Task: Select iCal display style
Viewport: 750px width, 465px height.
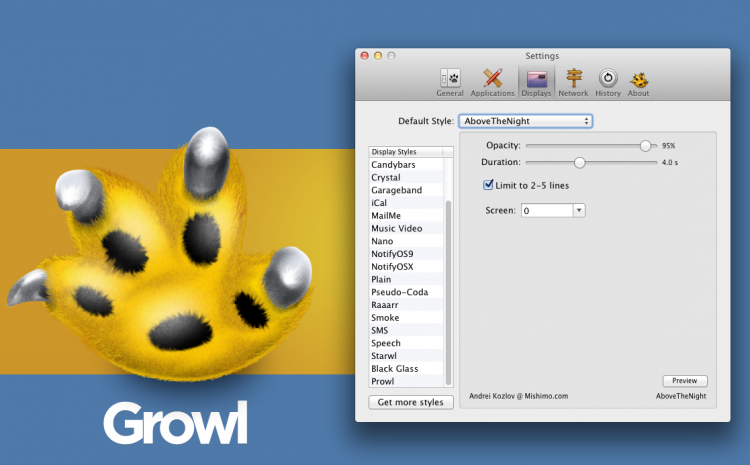Action: point(406,203)
